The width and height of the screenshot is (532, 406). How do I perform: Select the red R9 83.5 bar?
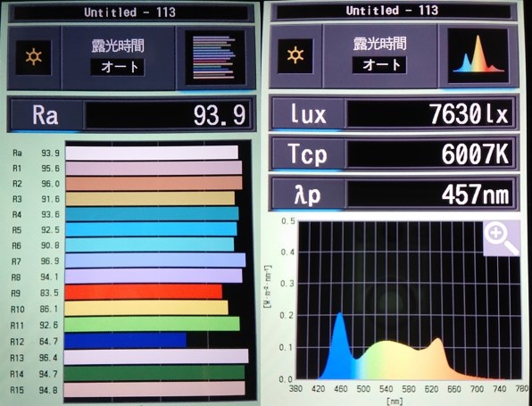tap(144, 292)
